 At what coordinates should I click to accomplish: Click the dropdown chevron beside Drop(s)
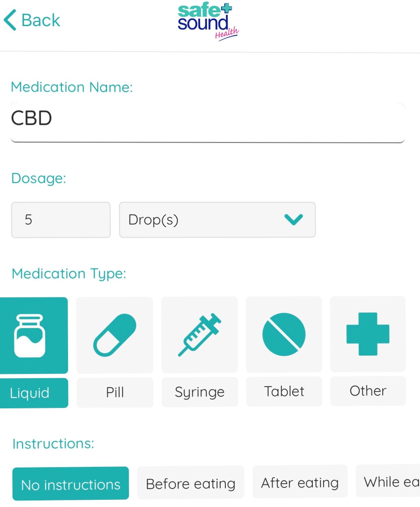point(294,220)
